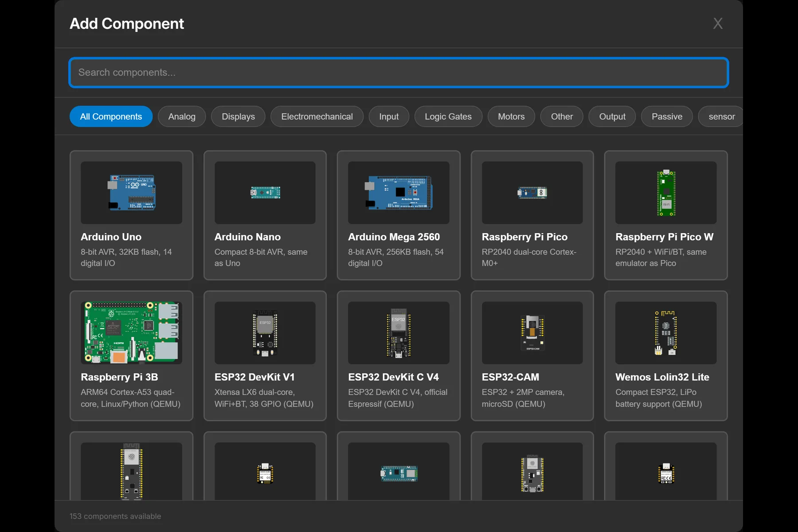Click the Raspberry Pi Pico W title
The width and height of the screenshot is (798, 532).
(664, 237)
